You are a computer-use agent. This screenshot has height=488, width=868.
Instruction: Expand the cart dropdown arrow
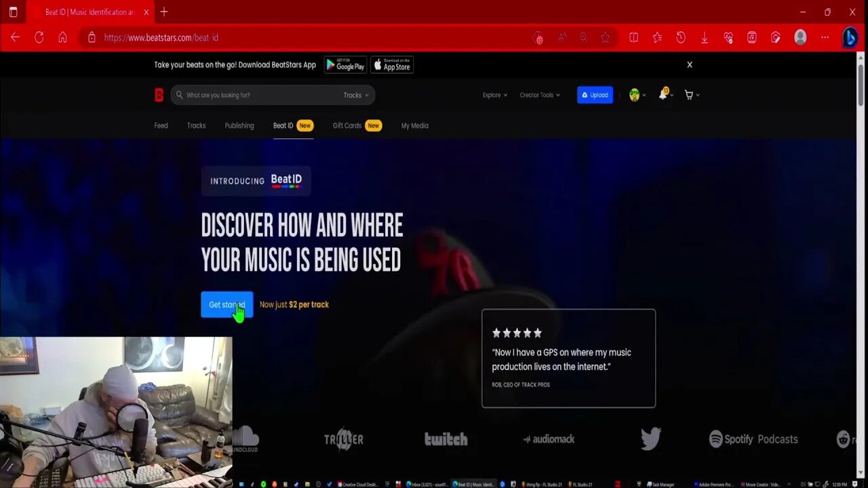click(x=698, y=95)
